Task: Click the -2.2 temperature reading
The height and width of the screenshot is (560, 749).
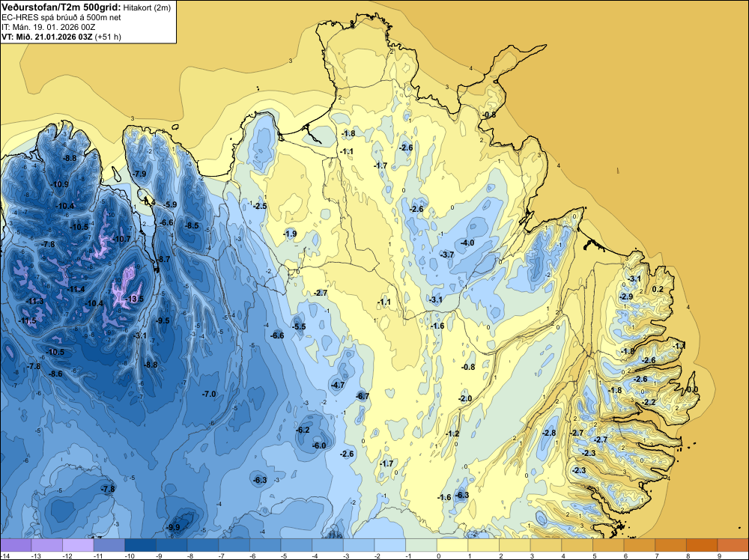Action: [x=649, y=402]
